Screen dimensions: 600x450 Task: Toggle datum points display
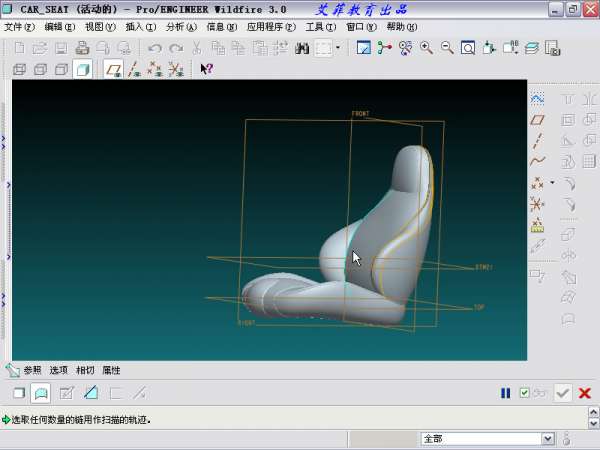(155, 69)
